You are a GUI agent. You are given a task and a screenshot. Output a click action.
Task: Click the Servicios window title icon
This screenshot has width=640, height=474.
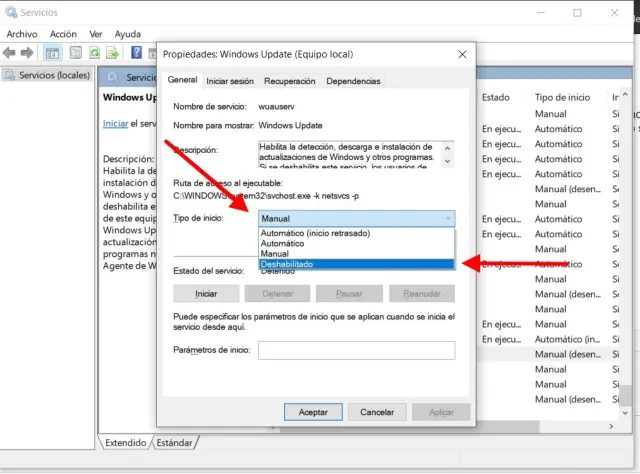(x=11, y=12)
